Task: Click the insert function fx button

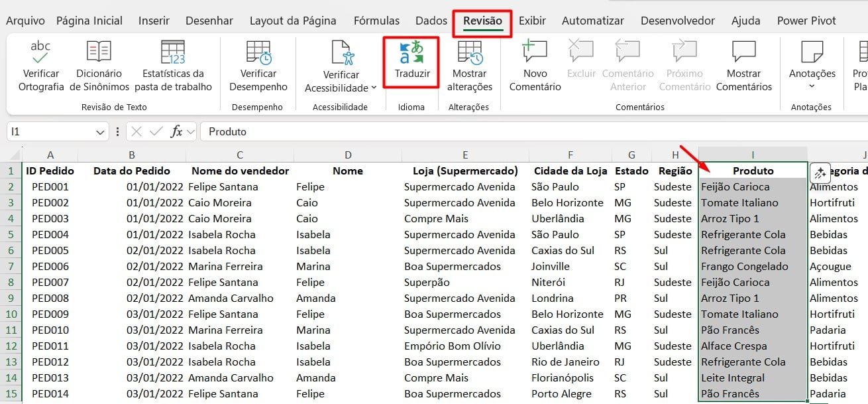Action: tap(176, 132)
